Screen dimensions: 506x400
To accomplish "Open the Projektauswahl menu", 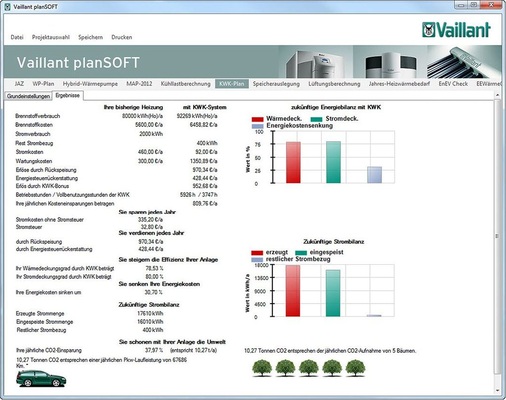I will tap(51, 37).
